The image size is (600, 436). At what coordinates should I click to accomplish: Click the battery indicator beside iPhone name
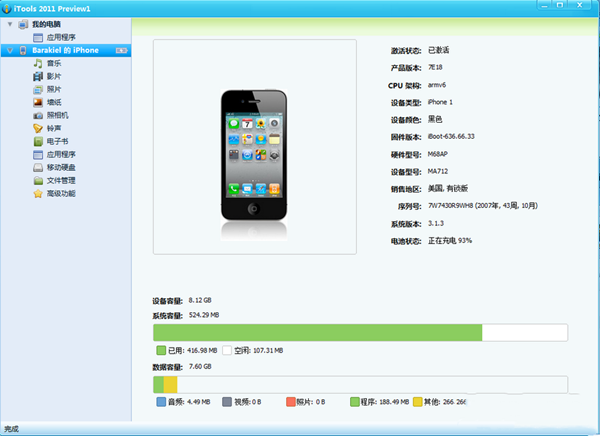(121, 49)
